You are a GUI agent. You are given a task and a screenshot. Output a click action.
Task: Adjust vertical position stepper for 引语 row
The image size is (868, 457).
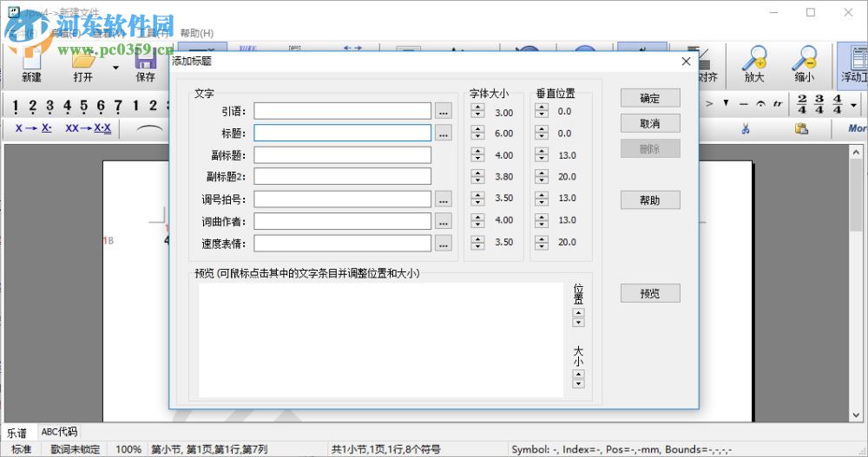point(542,111)
